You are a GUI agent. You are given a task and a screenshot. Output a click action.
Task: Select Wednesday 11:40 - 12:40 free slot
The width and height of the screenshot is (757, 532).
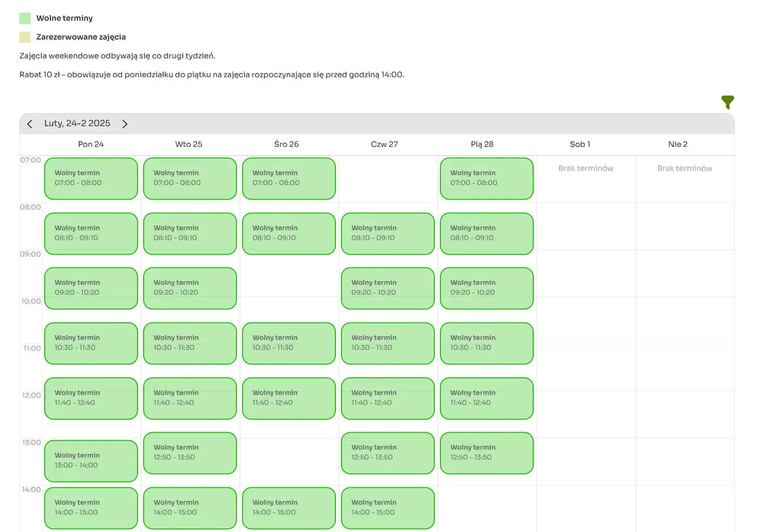[x=289, y=398]
